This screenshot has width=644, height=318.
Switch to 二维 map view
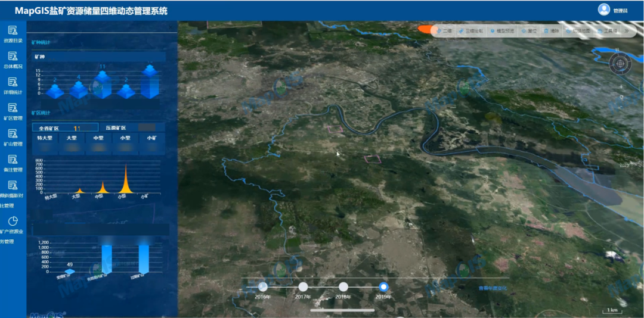(444, 30)
